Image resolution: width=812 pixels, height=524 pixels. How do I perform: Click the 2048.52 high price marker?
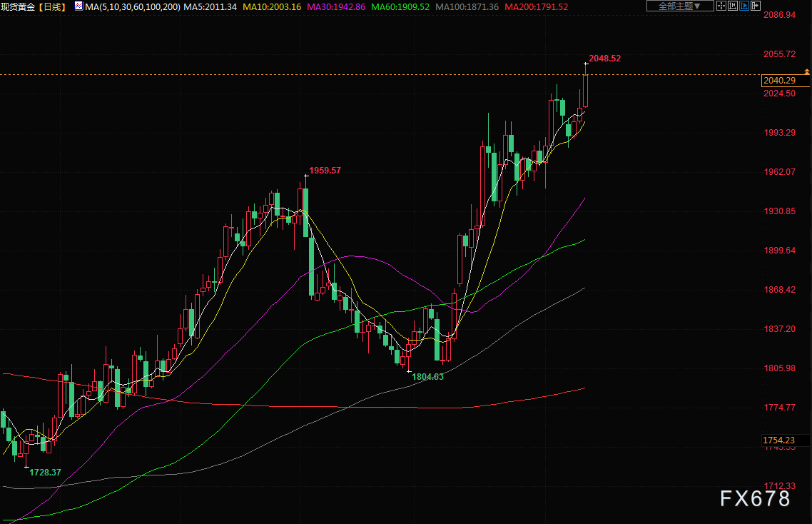point(605,59)
